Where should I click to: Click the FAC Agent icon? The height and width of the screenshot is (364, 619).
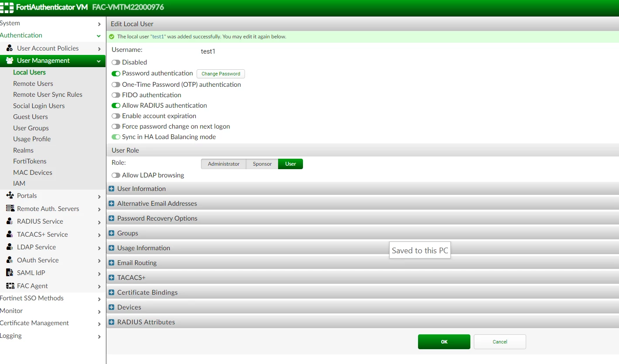point(10,286)
